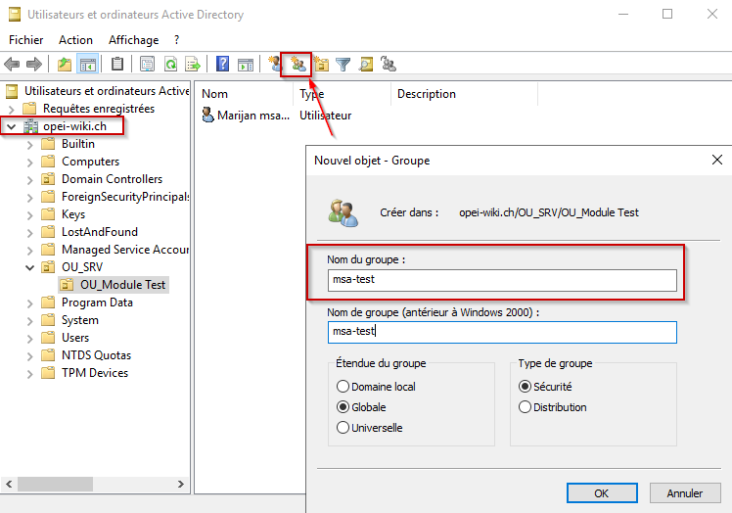The image size is (732, 513).
Task: Collapse the OU_SRV node
Action: 30,267
